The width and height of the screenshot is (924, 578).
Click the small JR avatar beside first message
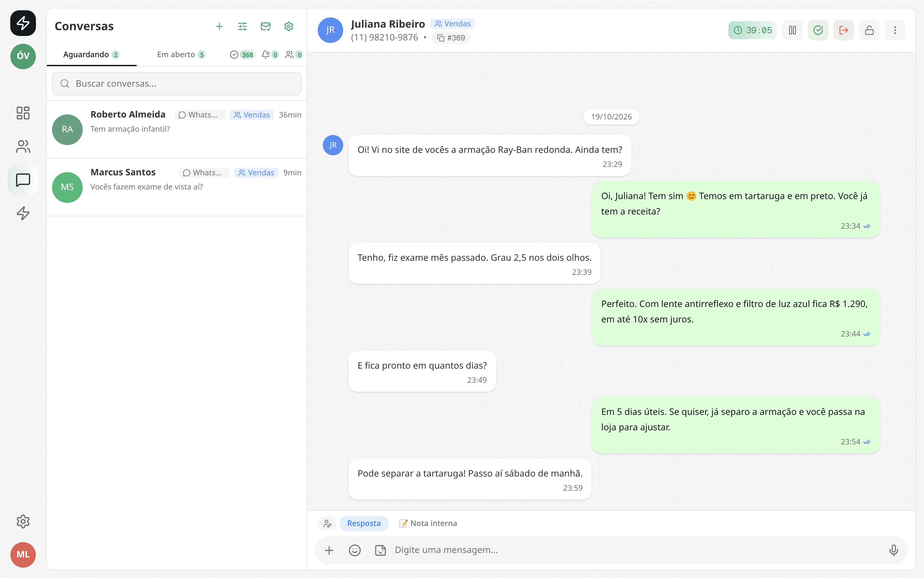coord(333,145)
